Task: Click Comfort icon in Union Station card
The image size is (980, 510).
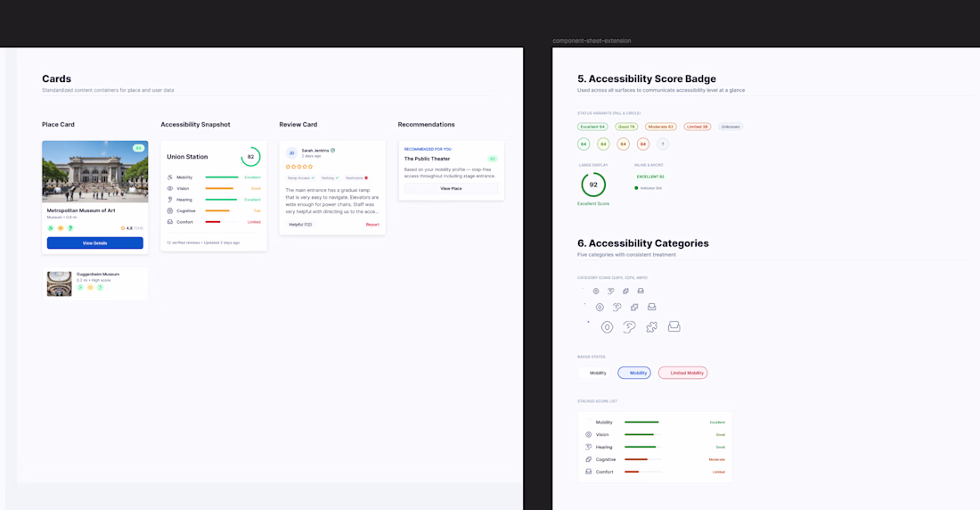Action: pos(170,222)
